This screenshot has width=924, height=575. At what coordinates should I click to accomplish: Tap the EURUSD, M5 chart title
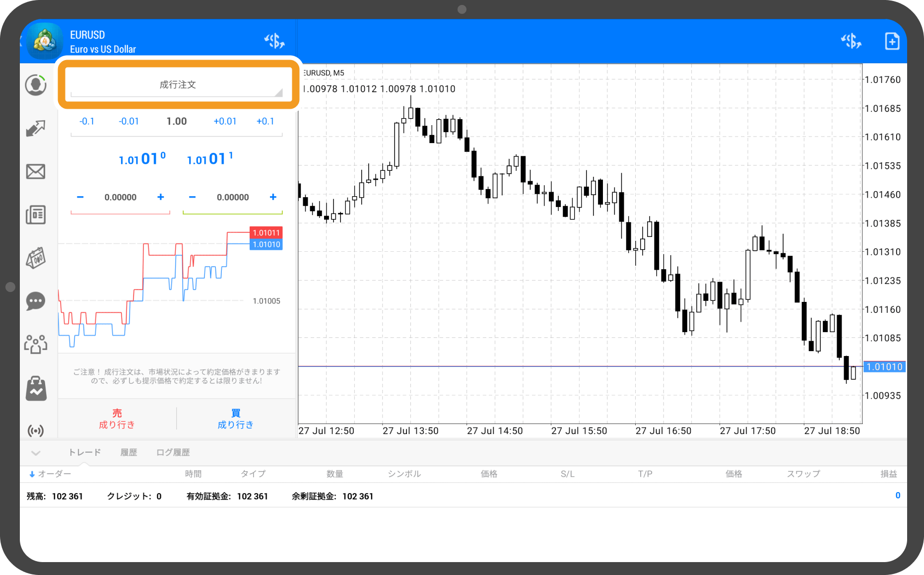324,73
